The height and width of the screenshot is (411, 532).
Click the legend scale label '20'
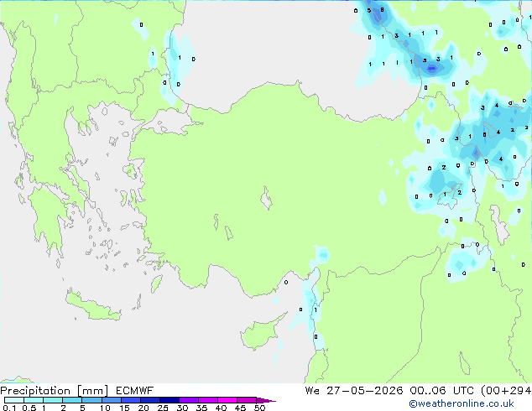point(143,408)
